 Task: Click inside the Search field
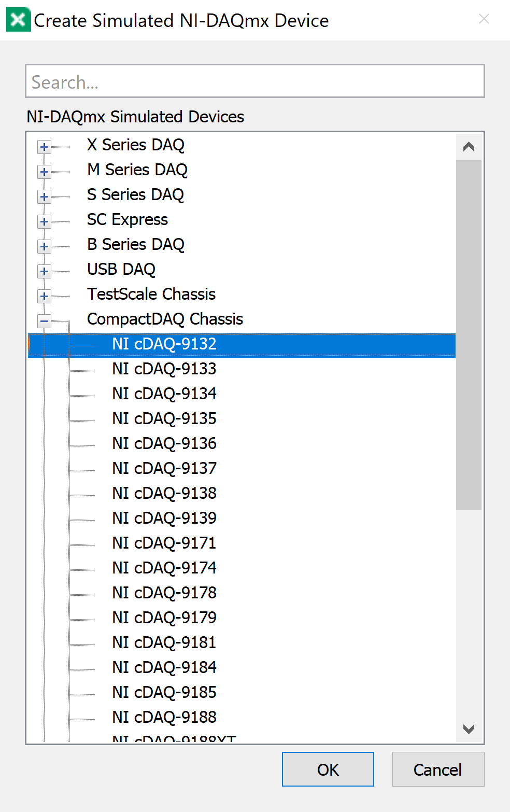[255, 81]
